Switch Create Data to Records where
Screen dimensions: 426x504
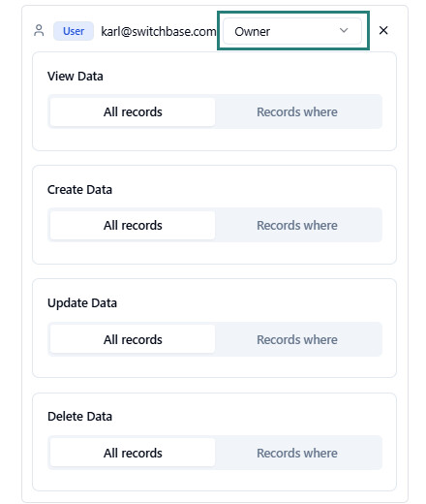click(297, 226)
